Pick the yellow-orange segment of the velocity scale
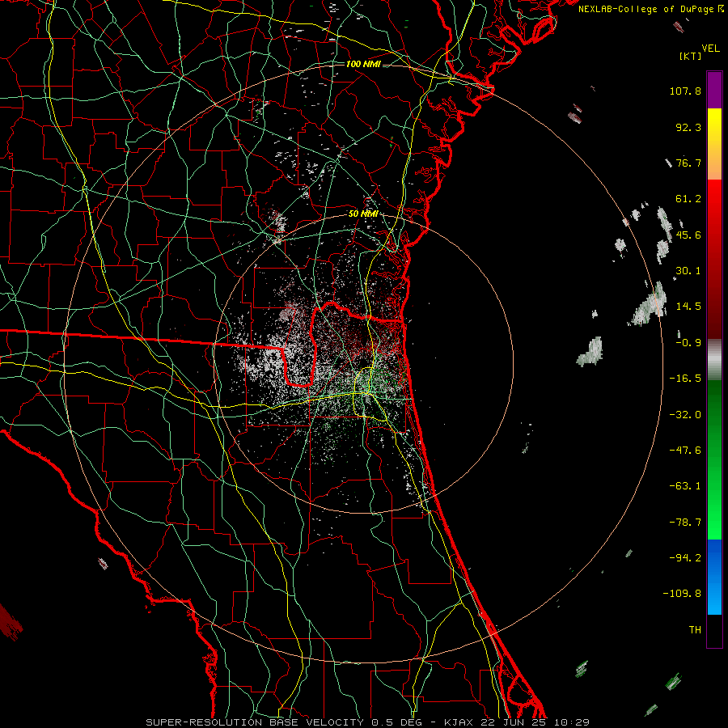728x728 pixels. point(714,144)
